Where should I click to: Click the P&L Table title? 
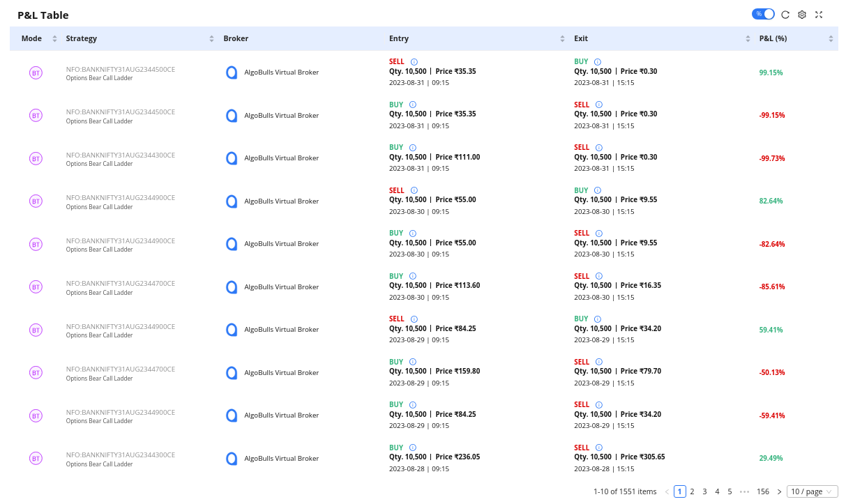(43, 15)
